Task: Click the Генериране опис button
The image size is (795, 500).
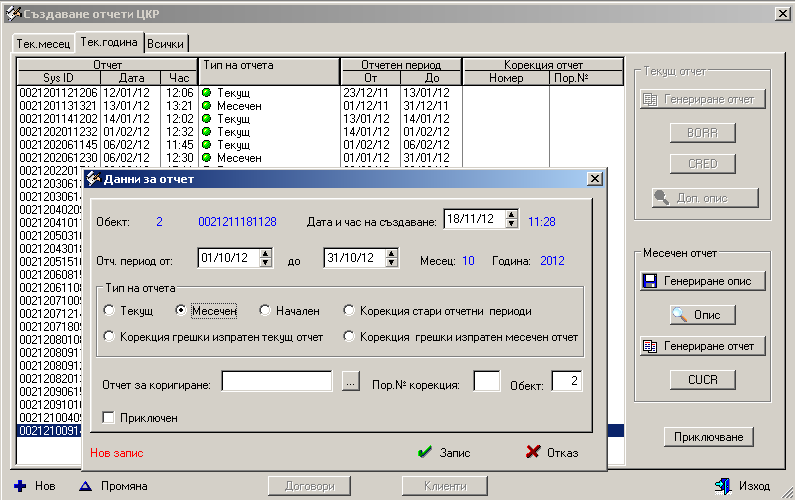Action: 703,281
